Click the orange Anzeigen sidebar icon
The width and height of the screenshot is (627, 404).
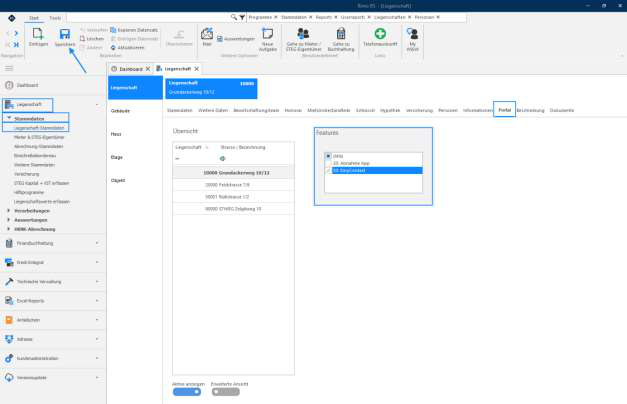(9, 320)
